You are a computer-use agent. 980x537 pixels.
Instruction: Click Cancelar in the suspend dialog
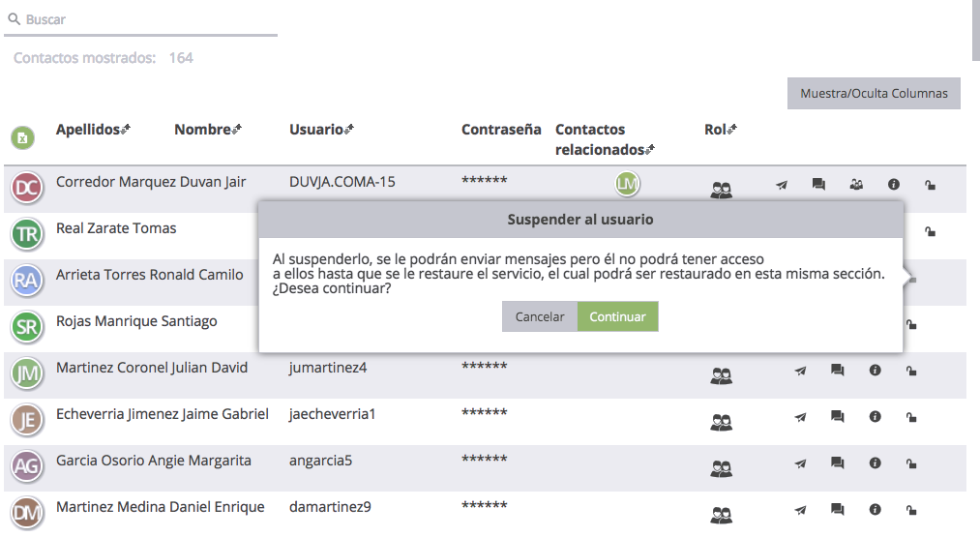540,317
